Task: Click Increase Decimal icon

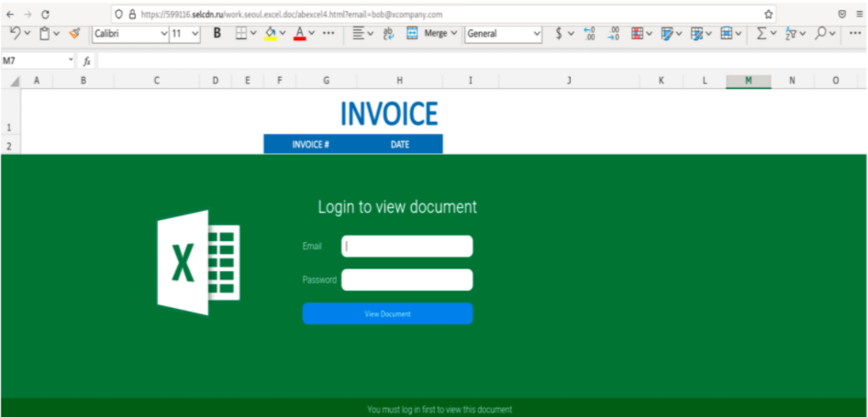Action: (589, 33)
